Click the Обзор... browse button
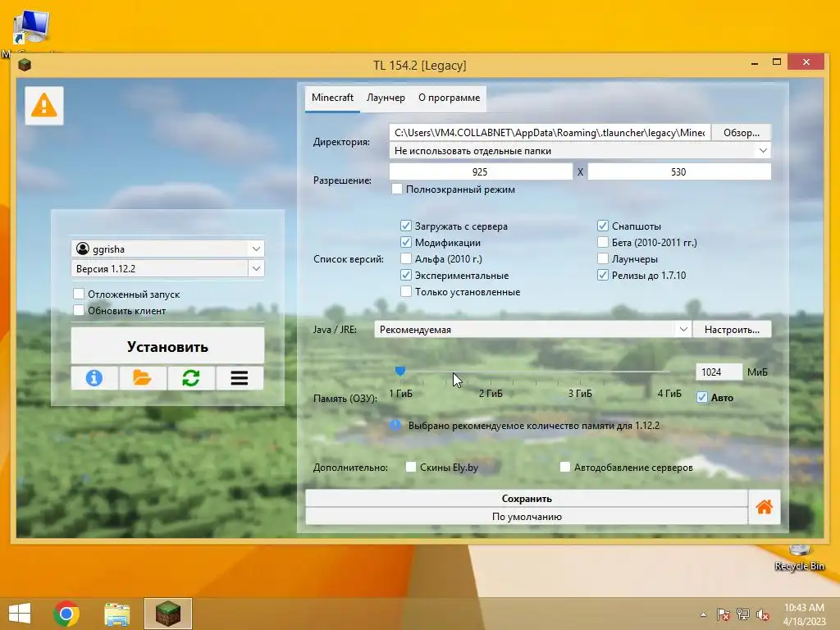Viewport: 840px width, 630px height. [x=742, y=132]
